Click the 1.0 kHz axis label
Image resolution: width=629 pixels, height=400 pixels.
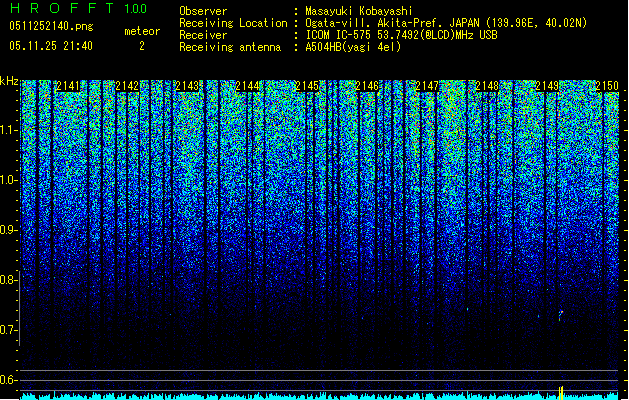[x=8, y=180]
